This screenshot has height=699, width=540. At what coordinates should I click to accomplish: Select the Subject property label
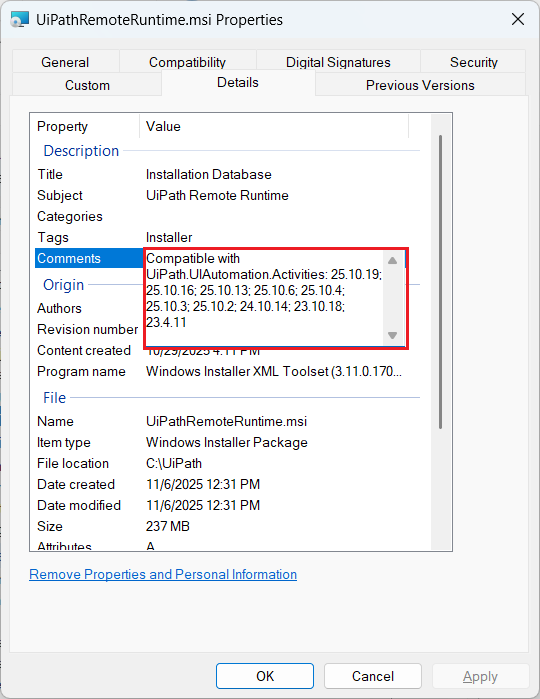60,195
